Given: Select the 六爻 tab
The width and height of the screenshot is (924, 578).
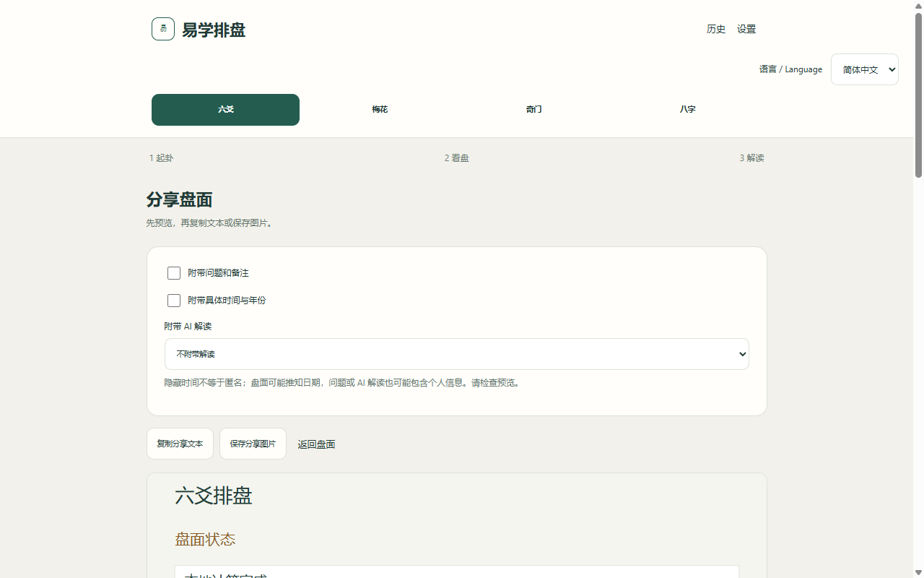Looking at the screenshot, I should tap(225, 110).
